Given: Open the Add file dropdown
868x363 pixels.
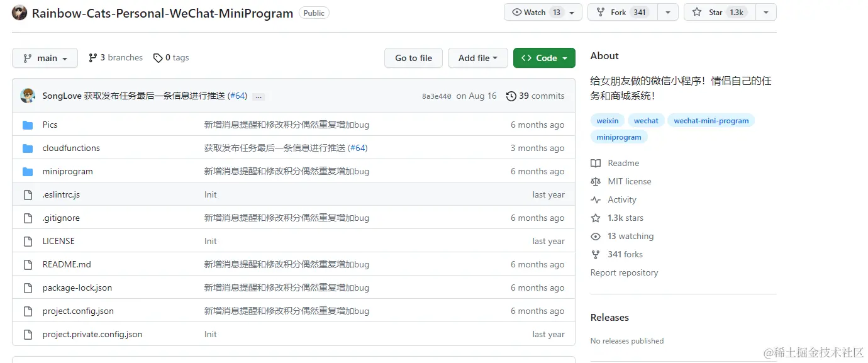Looking at the screenshot, I should coord(477,58).
